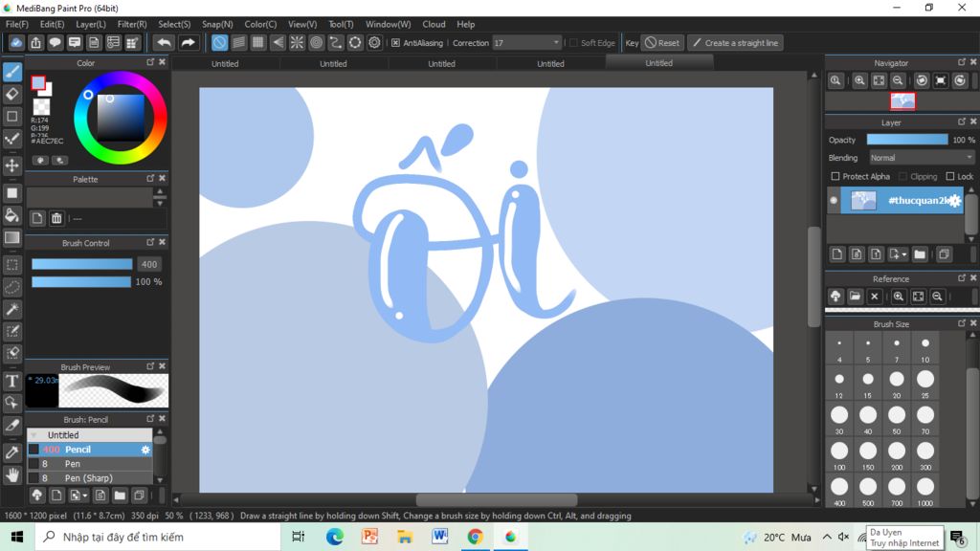The image size is (980, 551).
Task: Toggle the Pencil brush color box
Action: 33,450
